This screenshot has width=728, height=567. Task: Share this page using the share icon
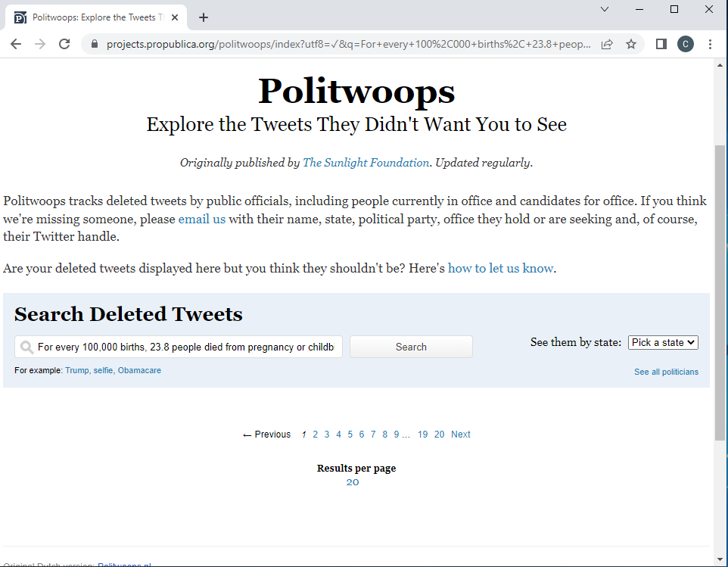(x=607, y=44)
